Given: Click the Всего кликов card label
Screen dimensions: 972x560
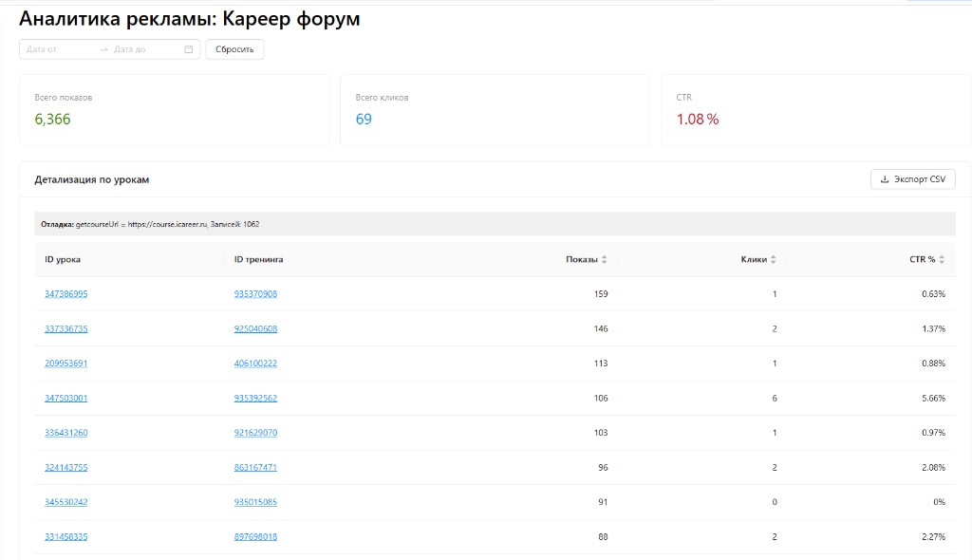Looking at the screenshot, I should (382, 98).
